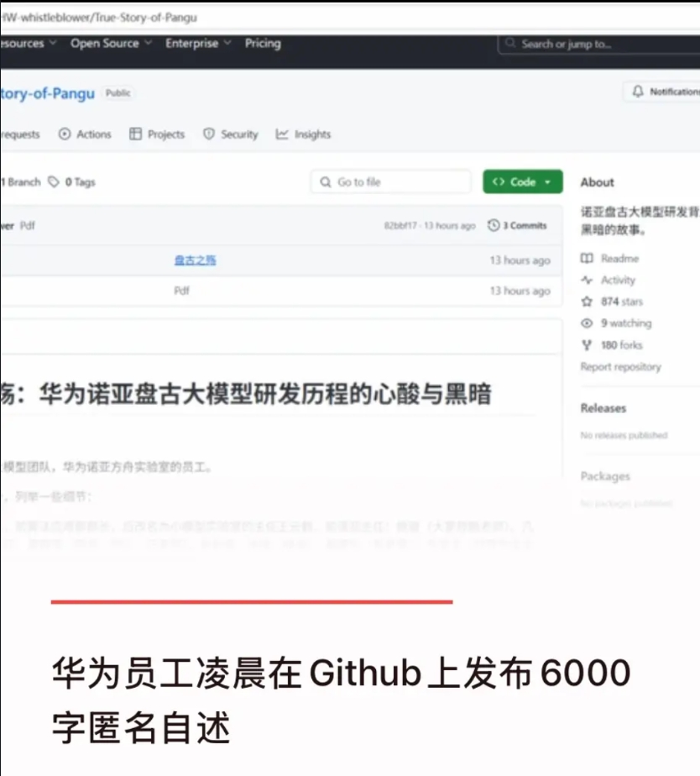Click the 874 stars link
Viewport: 700px width, 776px height.
[622, 301]
